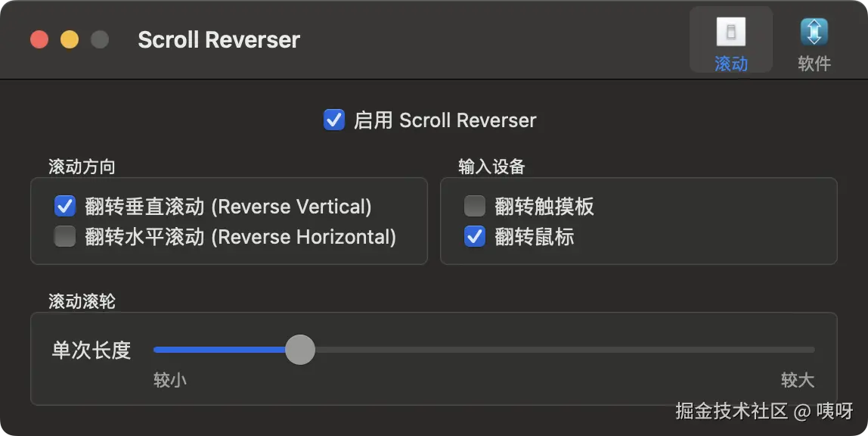
Task: Uncheck the 翻转垂直滚动 checkbox box
Action: point(65,206)
